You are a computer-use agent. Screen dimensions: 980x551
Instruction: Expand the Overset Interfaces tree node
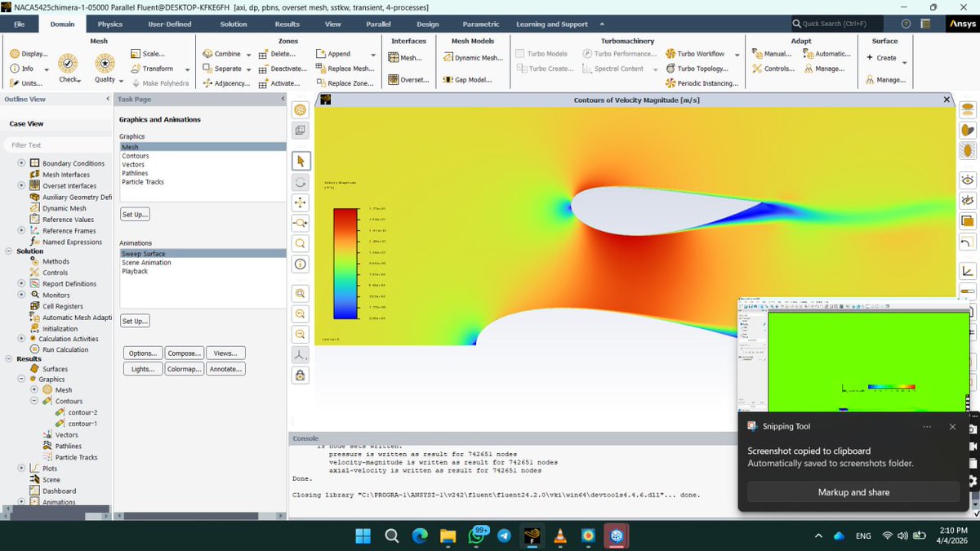22,185
